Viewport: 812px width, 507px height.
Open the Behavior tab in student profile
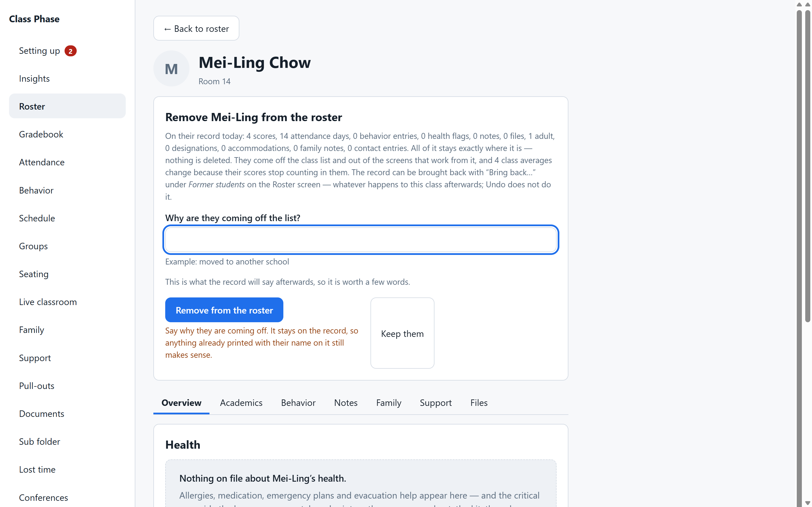tap(298, 403)
